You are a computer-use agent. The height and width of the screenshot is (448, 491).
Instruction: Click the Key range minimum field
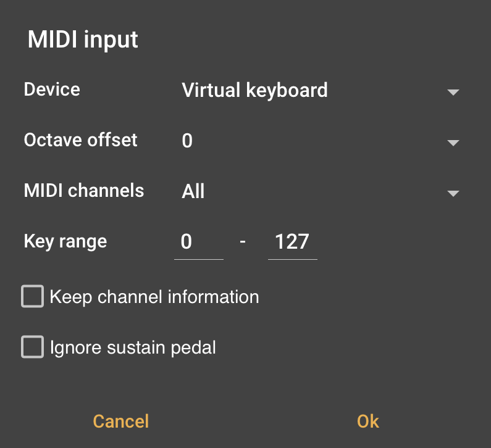(198, 242)
